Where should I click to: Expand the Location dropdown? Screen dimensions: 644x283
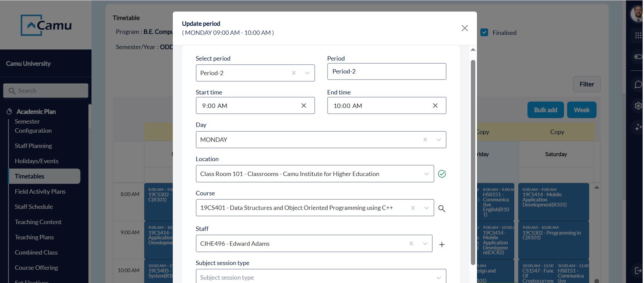426,174
